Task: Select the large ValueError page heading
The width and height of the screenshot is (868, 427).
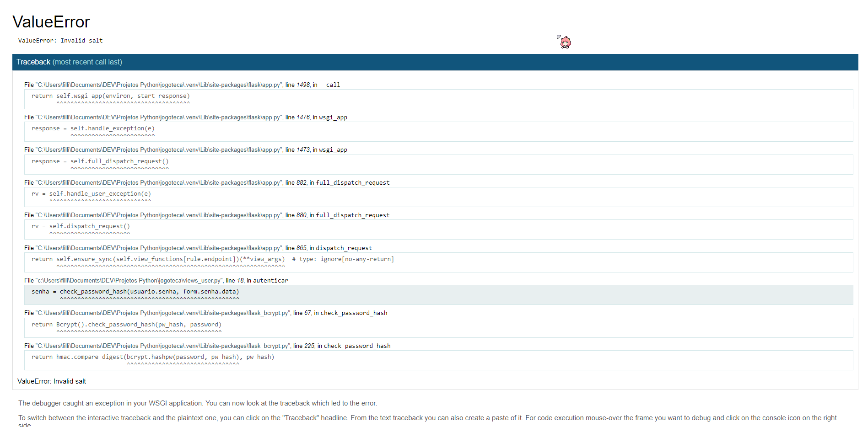Action: pos(51,22)
